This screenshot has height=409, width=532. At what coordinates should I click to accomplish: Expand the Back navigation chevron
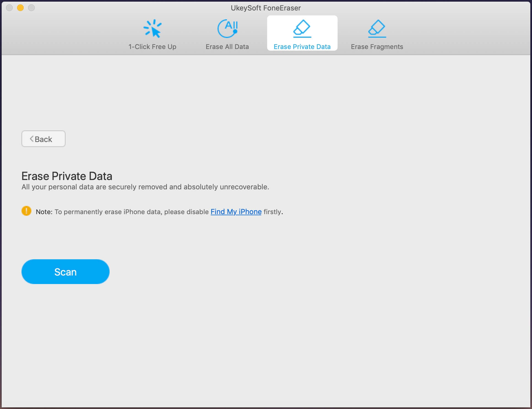pos(31,139)
